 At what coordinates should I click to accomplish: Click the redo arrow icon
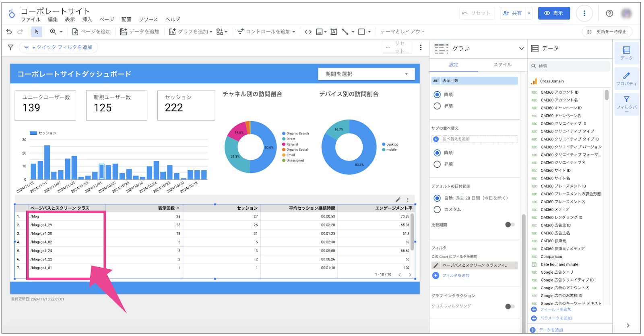click(x=20, y=31)
